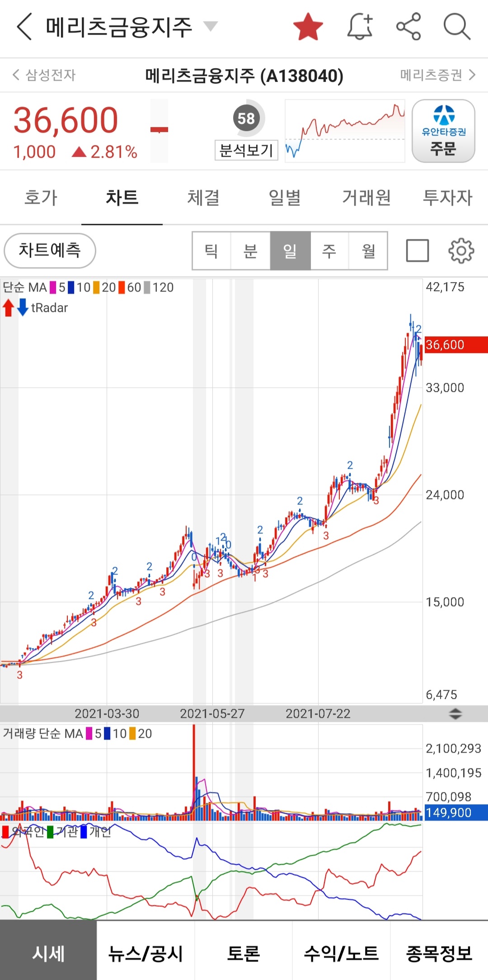Open the 일별 tab

click(285, 198)
